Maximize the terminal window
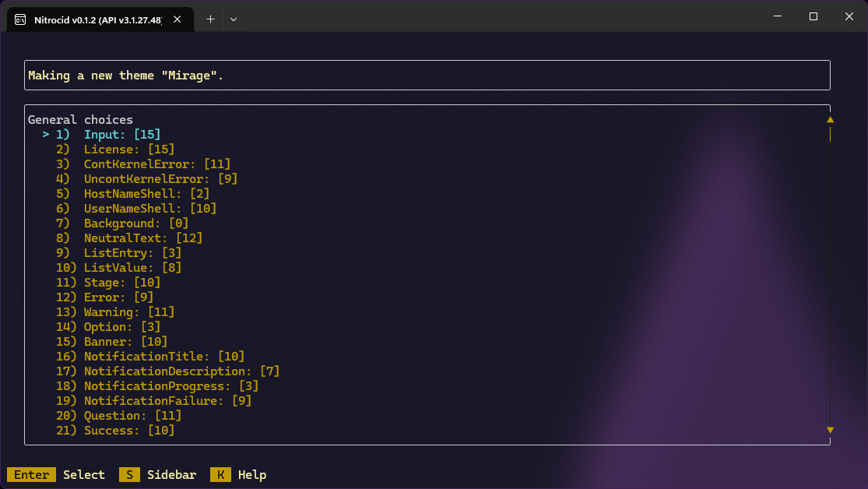The width and height of the screenshot is (868, 489). (813, 16)
